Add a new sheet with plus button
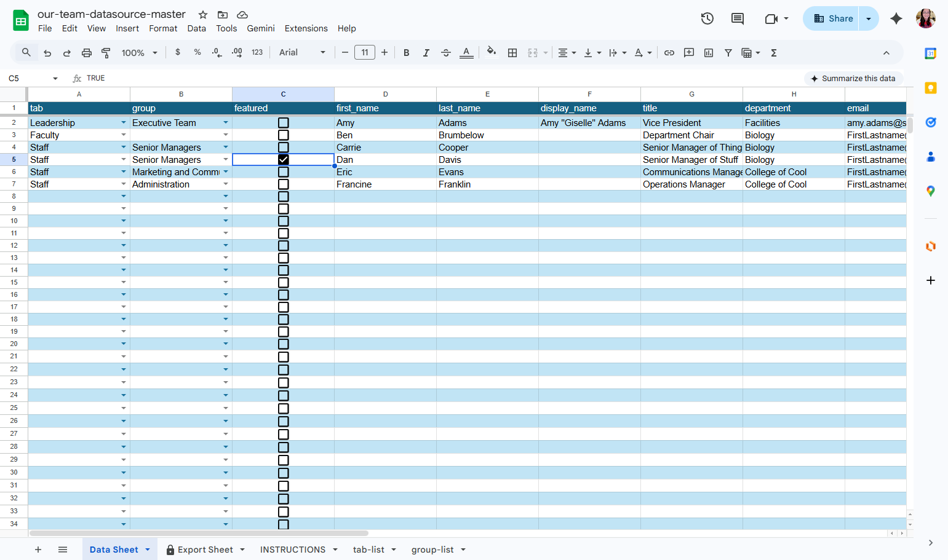948x560 pixels. 38,550
